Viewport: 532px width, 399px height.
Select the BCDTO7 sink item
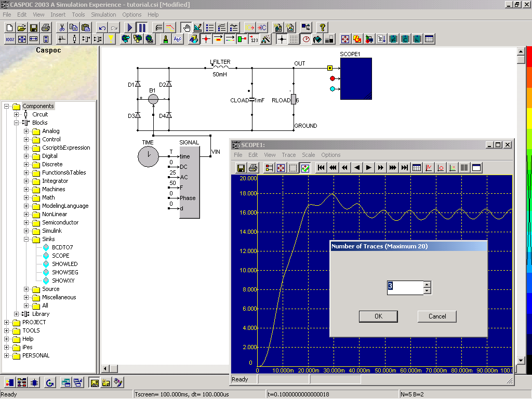(x=62, y=247)
